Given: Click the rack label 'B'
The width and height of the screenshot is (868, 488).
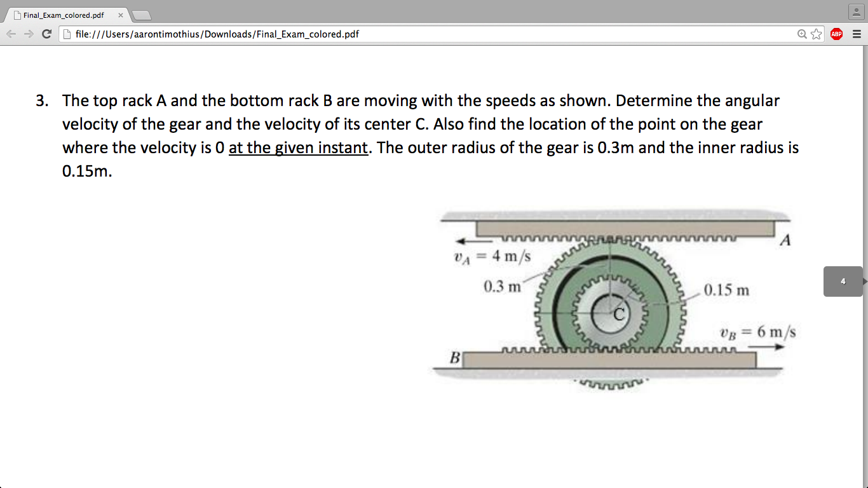Looking at the screenshot, I should pyautogui.click(x=455, y=358).
